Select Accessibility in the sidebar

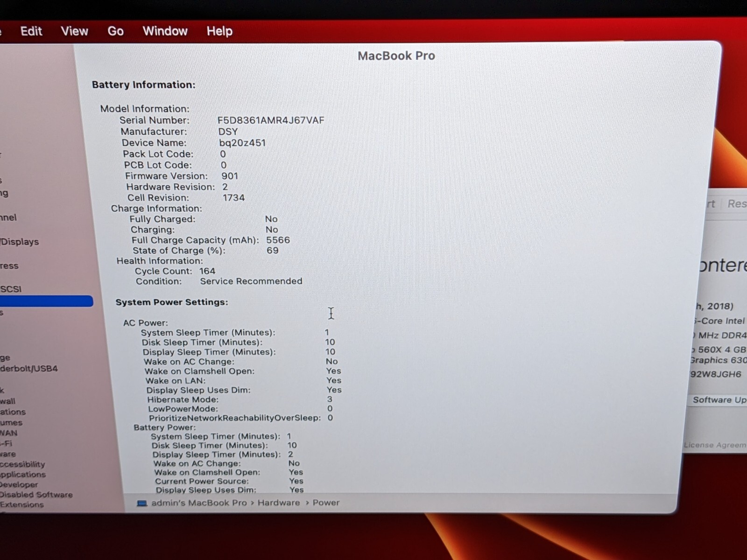pos(22,464)
